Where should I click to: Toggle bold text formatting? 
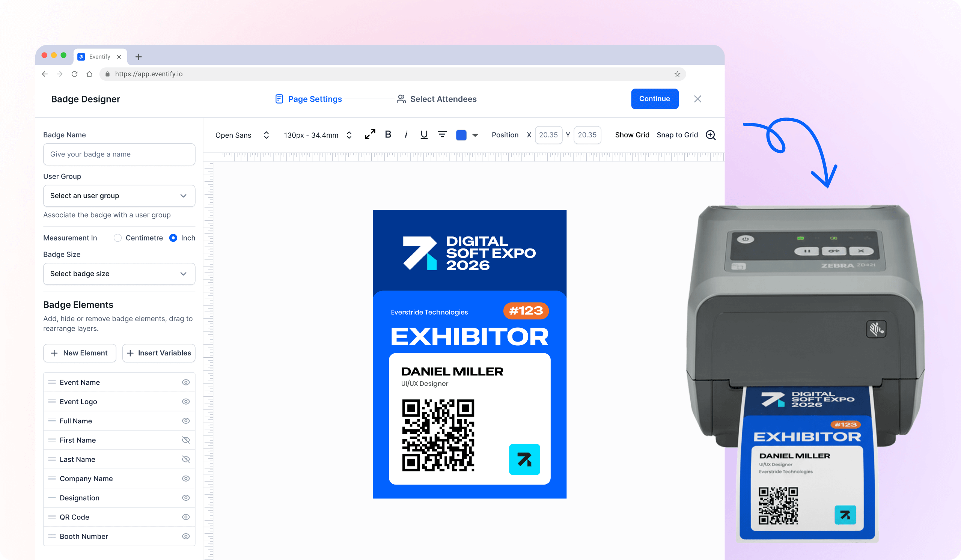click(388, 135)
